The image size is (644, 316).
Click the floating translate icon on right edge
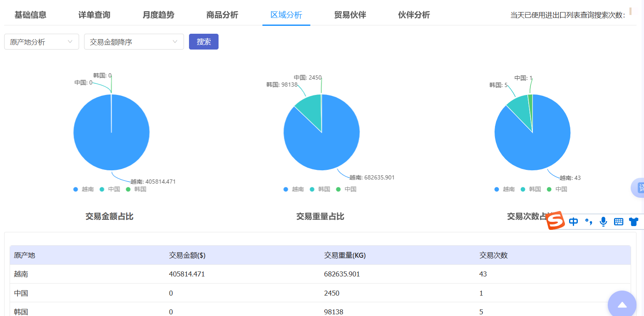coord(639,187)
